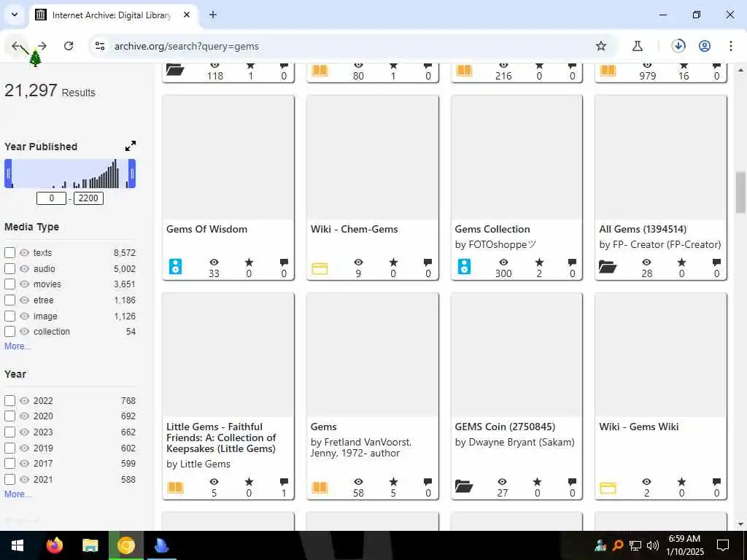Open the Little Gems - Faithful Friends thumbnail
This screenshot has width=747, height=560.
(228, 355)
